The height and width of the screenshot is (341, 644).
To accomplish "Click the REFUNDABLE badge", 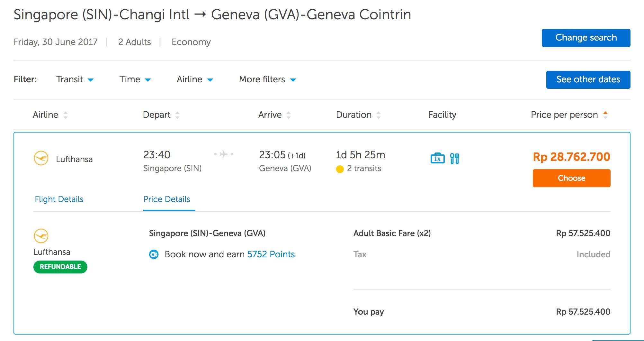I will coord(60,267).
